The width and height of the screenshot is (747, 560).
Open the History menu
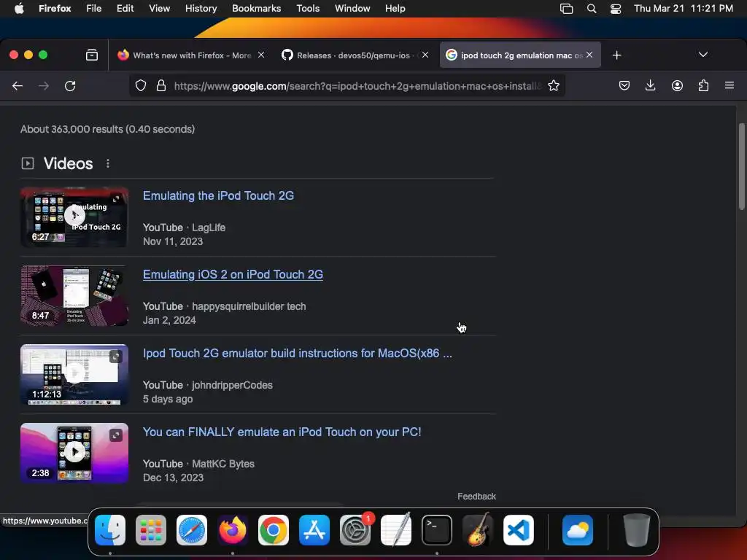[x=201, y=9]
